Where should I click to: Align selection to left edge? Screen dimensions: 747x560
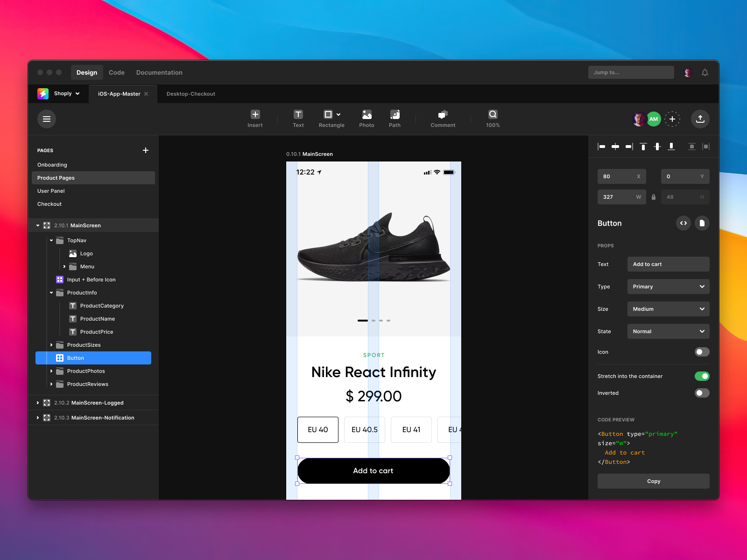click(601, 147)
